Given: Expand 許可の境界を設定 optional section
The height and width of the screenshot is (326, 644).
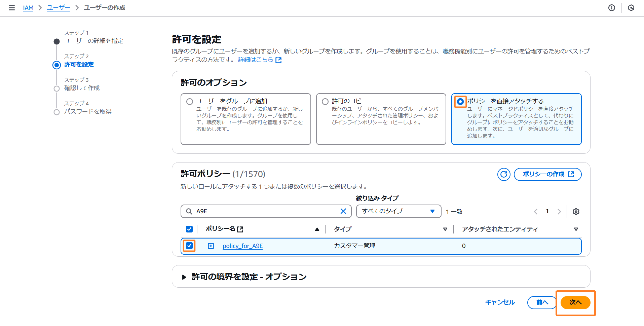Looking at the screenshot, I should [184, 277].
